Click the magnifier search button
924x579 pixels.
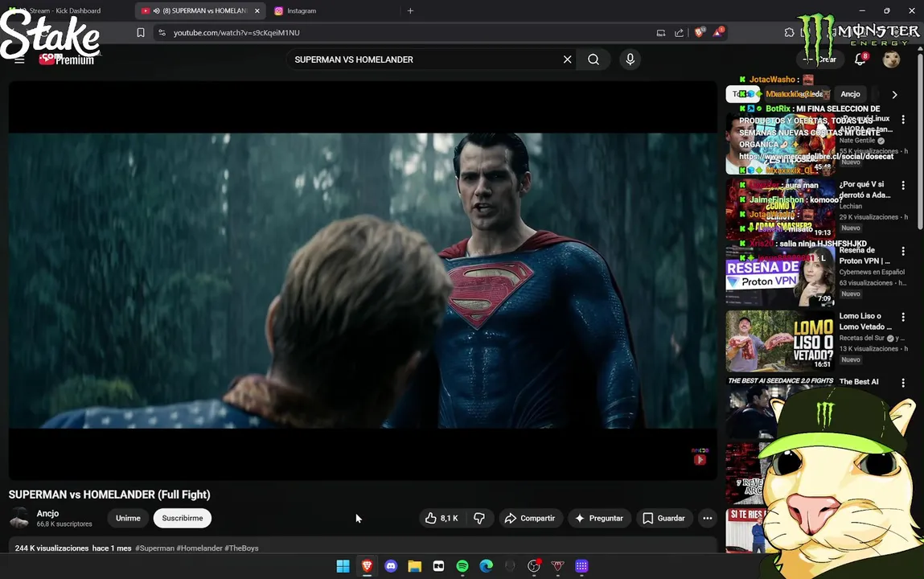coord(593,60)
